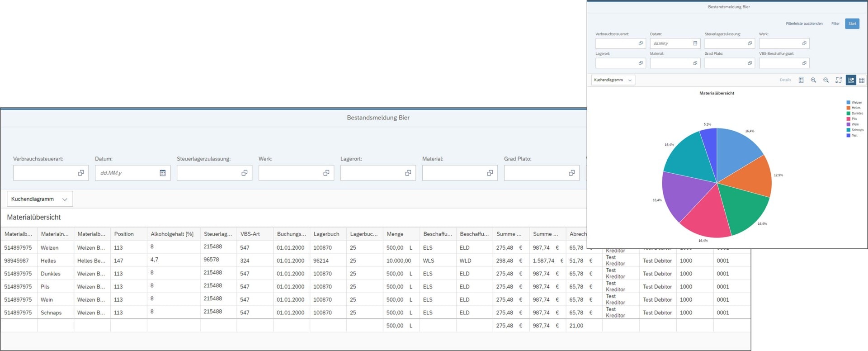
Task: Toggle Weizen series in chart legend
Action: (854, 103)
